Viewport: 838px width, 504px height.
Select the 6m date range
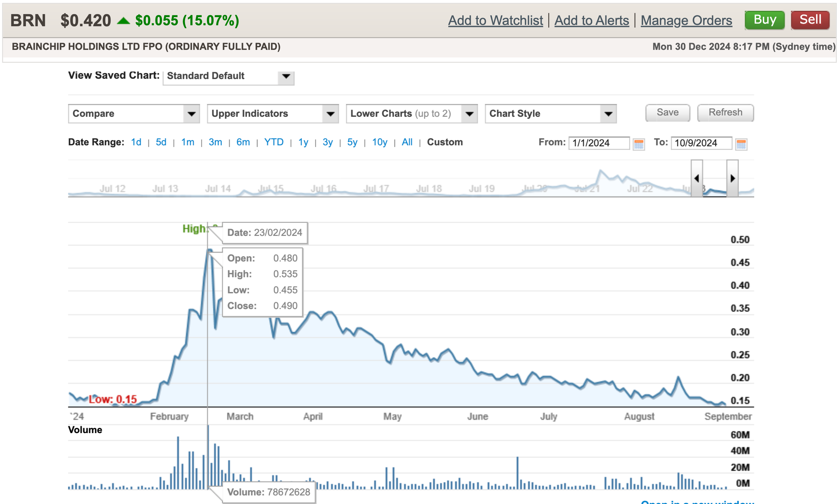243,142
